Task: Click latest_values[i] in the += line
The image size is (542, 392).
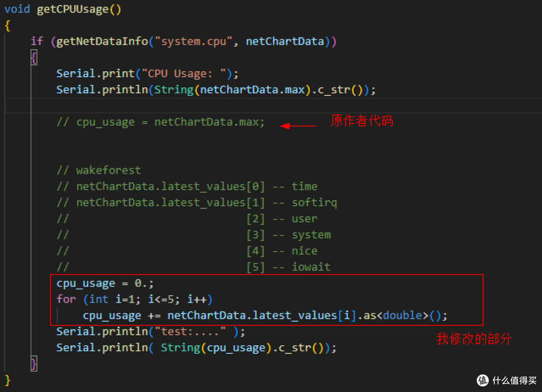Action: coord(304,316)
